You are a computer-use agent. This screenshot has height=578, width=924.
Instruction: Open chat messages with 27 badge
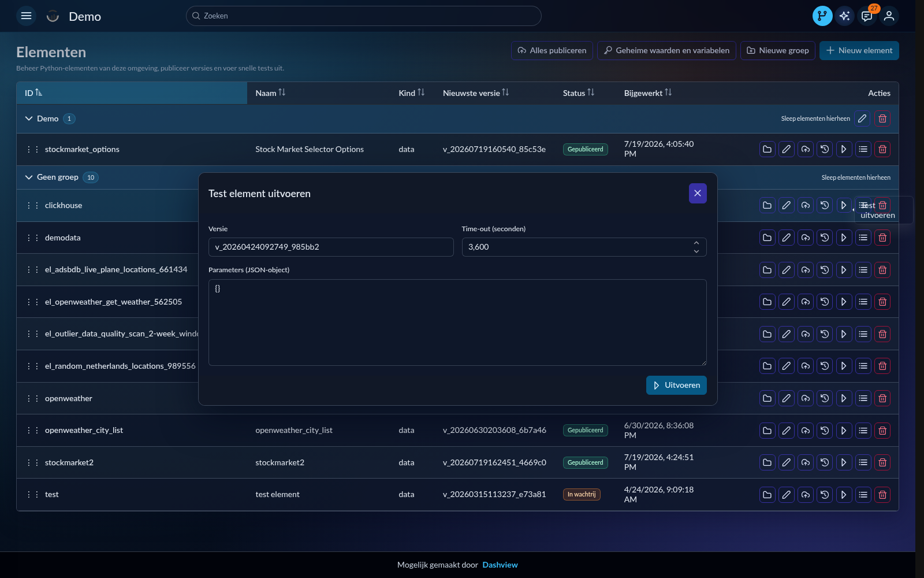[867, 16]
